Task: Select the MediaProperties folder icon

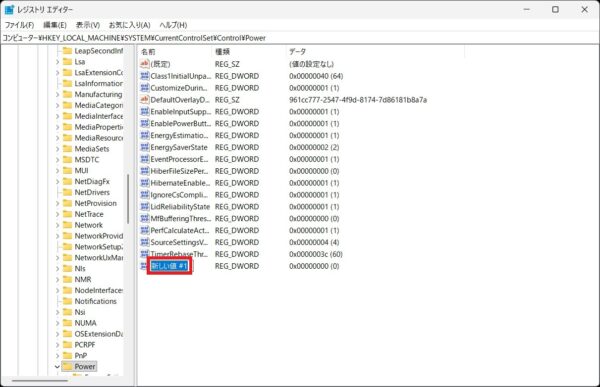Action: tap(67, 127)
